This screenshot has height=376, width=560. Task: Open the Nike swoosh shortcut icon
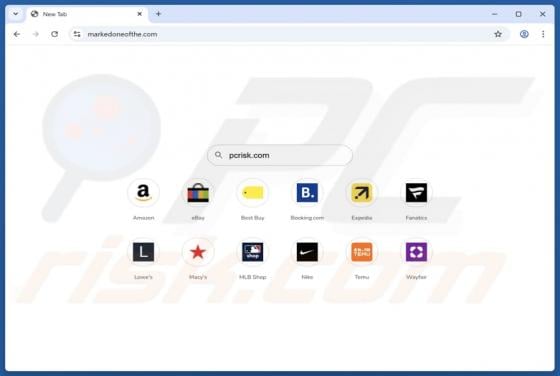(x=307, y=252)
